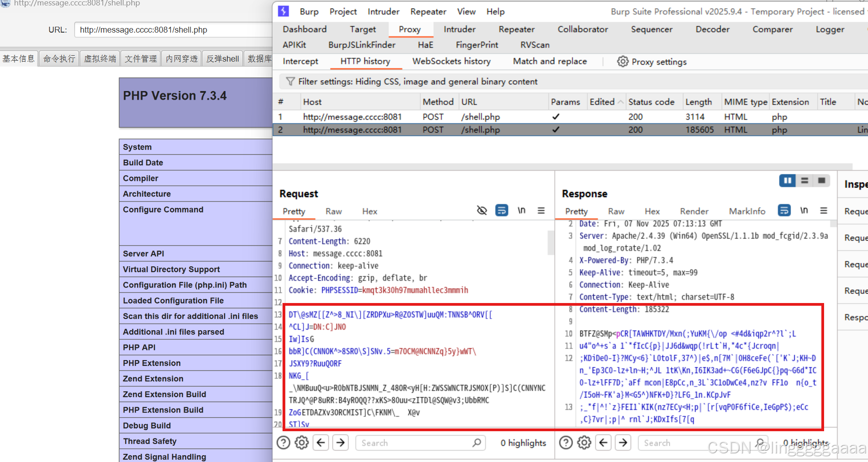This screenshot has height=462, width=868.
Task: Open the View menu
Action: pos(466,12)
